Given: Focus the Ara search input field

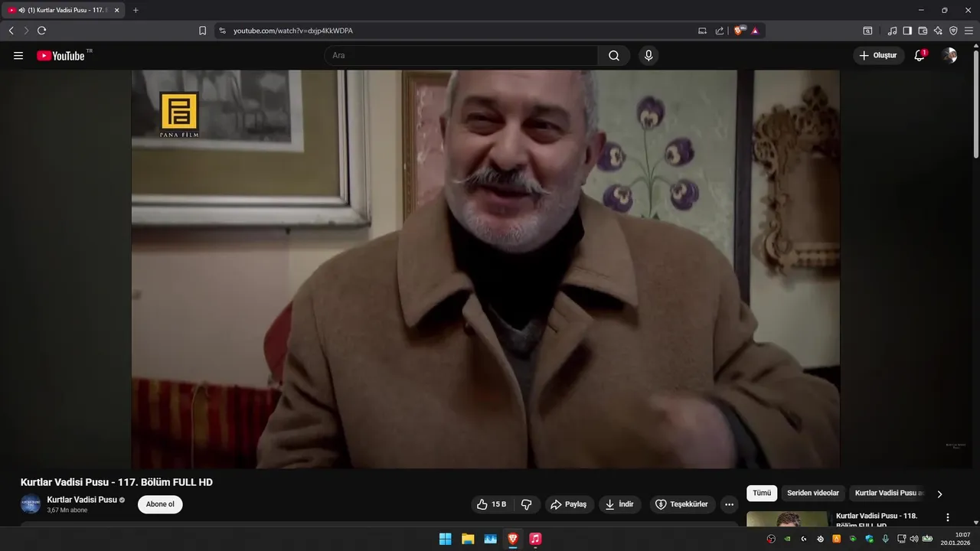Looking at the screenshot, I should pos(461,56).
